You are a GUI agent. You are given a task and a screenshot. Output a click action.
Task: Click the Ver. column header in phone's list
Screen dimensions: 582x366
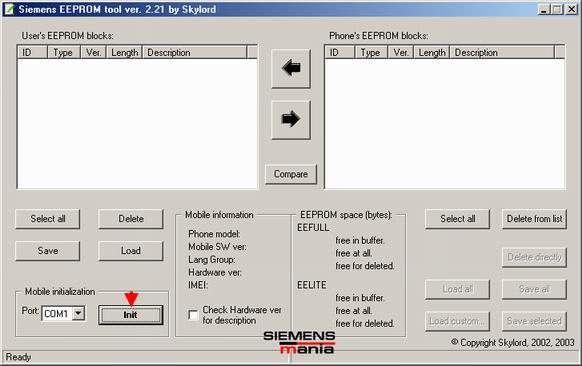tap(401, 52)
